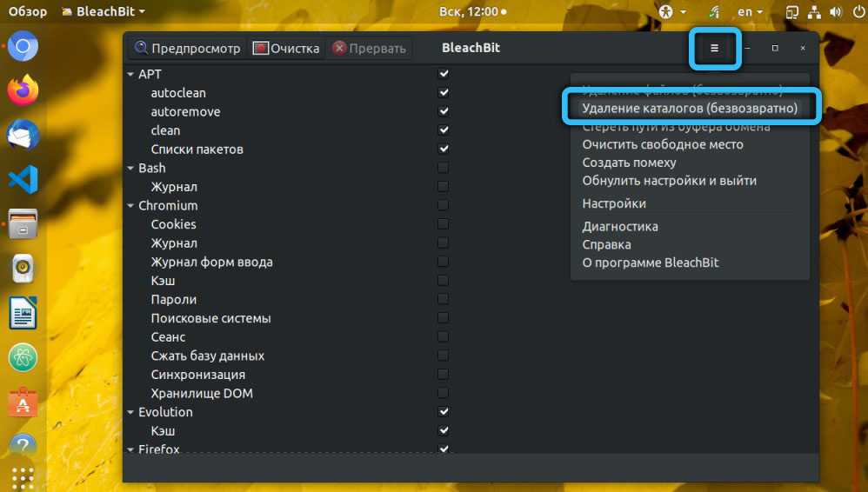868x492 pixels.
Task: Show applications grid in the dock
Action: pos(23,476)
